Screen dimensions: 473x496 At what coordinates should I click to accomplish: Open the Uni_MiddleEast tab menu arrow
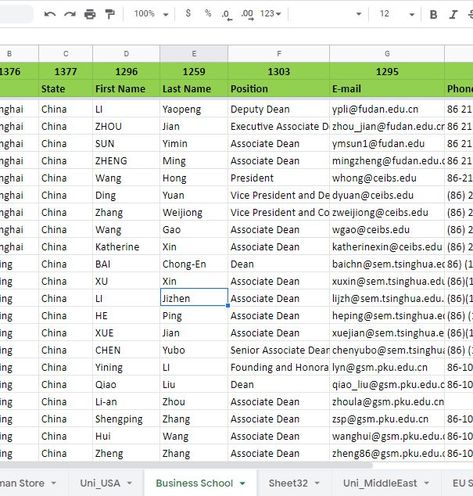pos(426,483)
